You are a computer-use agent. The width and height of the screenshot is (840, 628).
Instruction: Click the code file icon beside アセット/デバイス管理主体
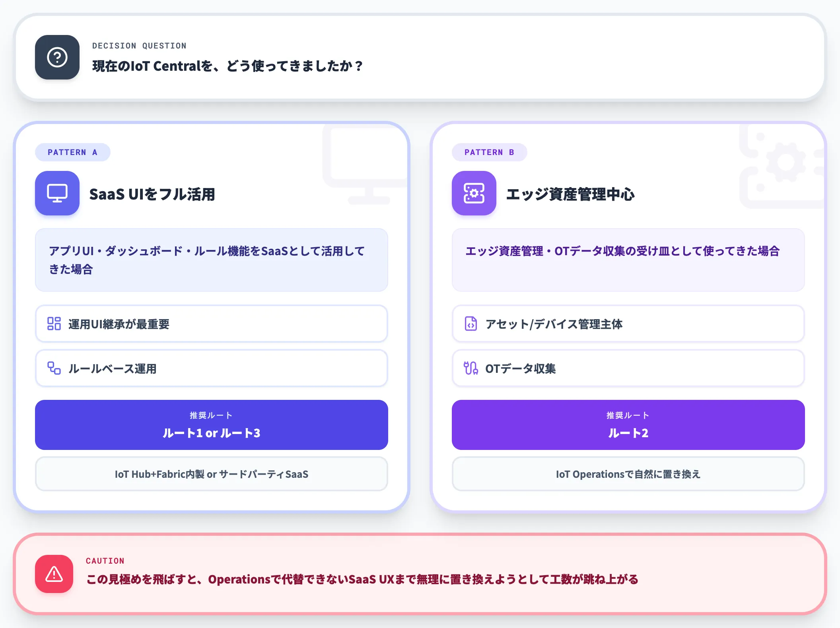click(x=471, y=324)
